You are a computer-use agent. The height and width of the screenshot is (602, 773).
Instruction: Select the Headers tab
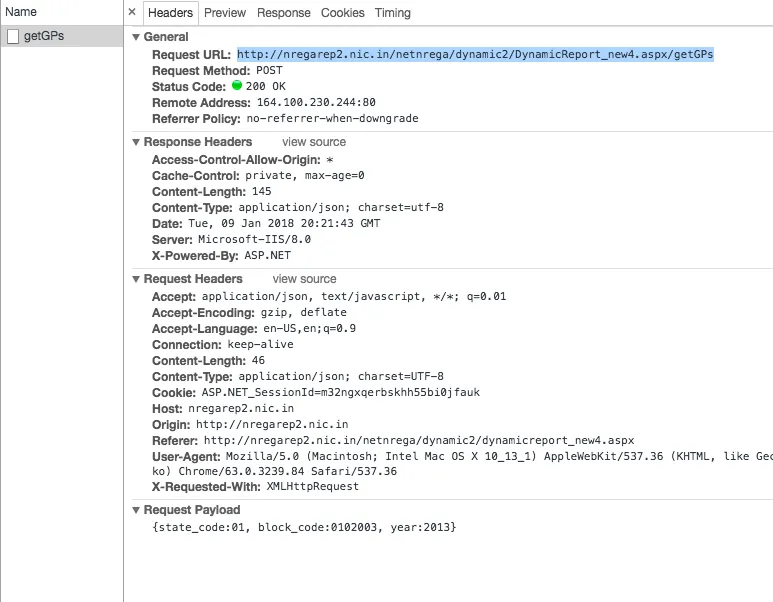click(x=170, y=13)
